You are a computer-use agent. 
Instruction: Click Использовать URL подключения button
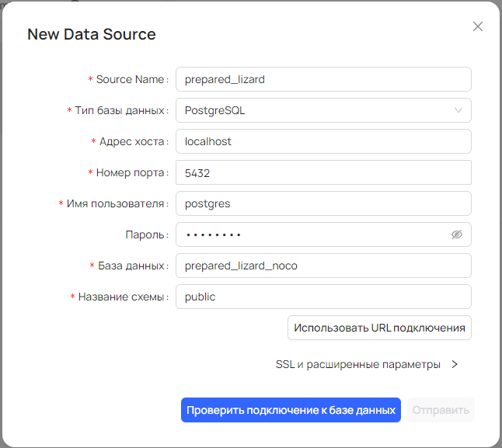(x=379, y=328)
